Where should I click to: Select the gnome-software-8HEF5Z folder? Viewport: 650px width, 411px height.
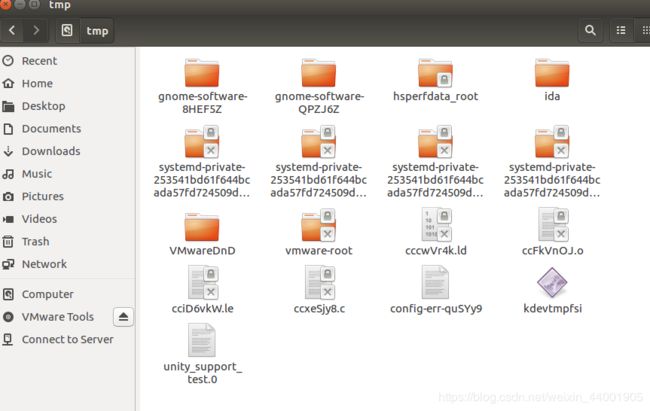[202, 87]
